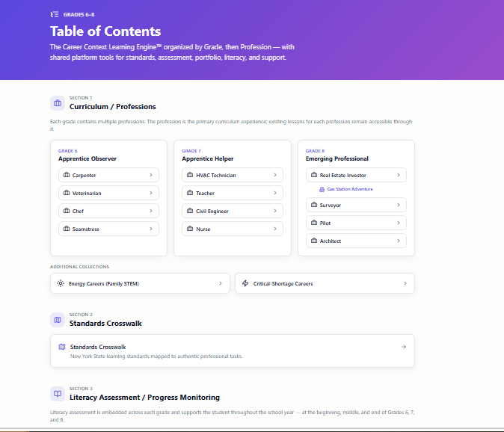Expand the HVAC Technician row chevron
The image size is (504, 432).
275,175
